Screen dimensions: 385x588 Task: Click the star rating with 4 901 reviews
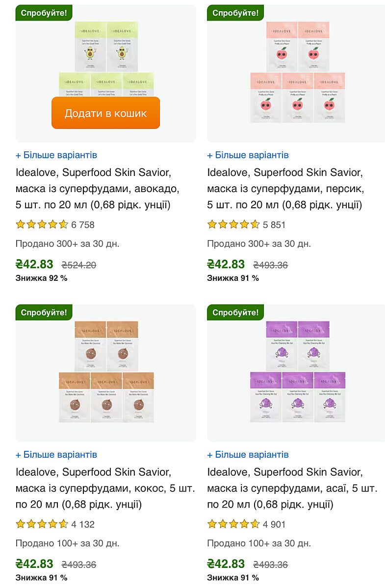pos(233,524)
